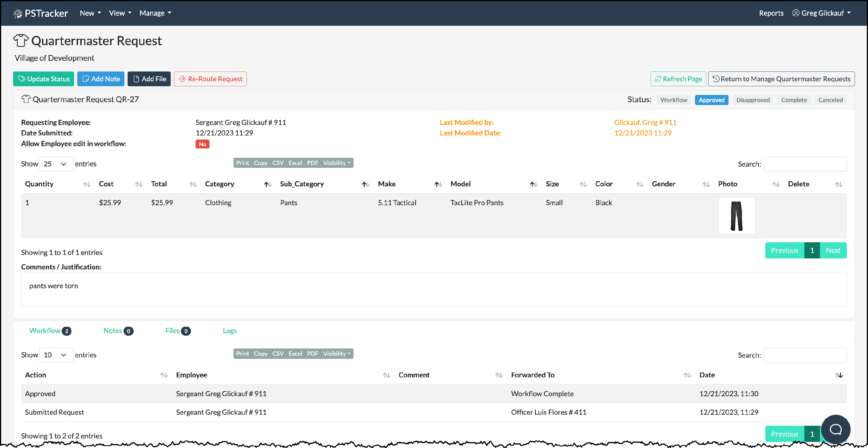This screenshot has height=448, width=868.
Task: Click the tag icon inside Update Status button
Action: tap(21, 78)
